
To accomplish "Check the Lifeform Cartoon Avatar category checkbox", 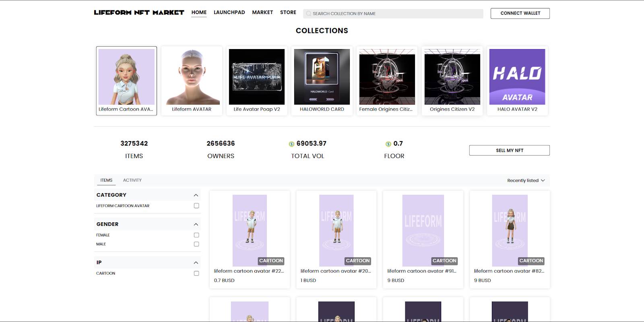I will (x=196, y=206).
